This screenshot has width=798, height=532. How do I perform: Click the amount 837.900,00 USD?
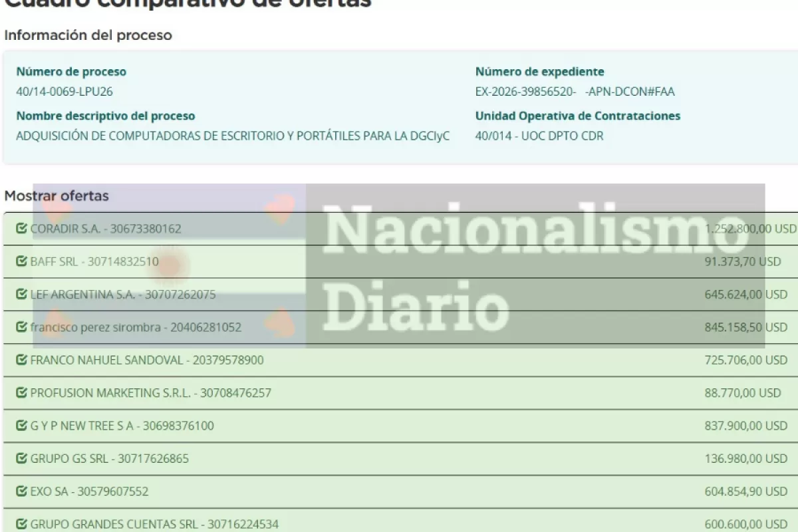point(746,426)
